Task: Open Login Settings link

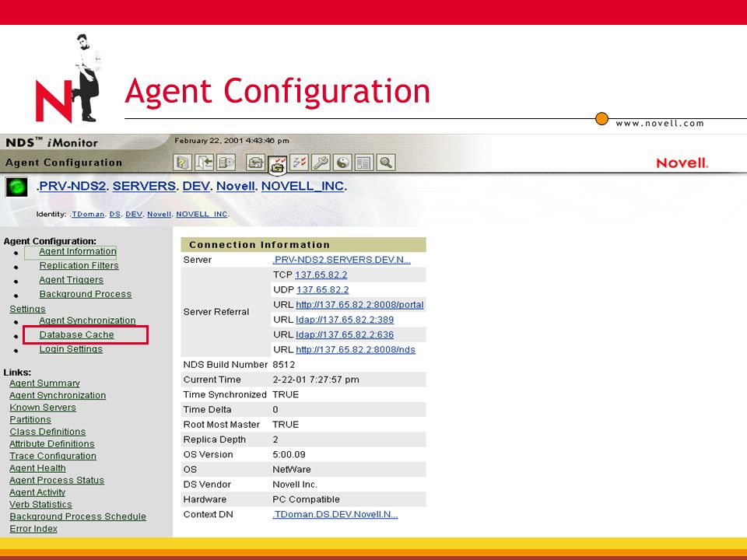Action: tap(71, 349)
